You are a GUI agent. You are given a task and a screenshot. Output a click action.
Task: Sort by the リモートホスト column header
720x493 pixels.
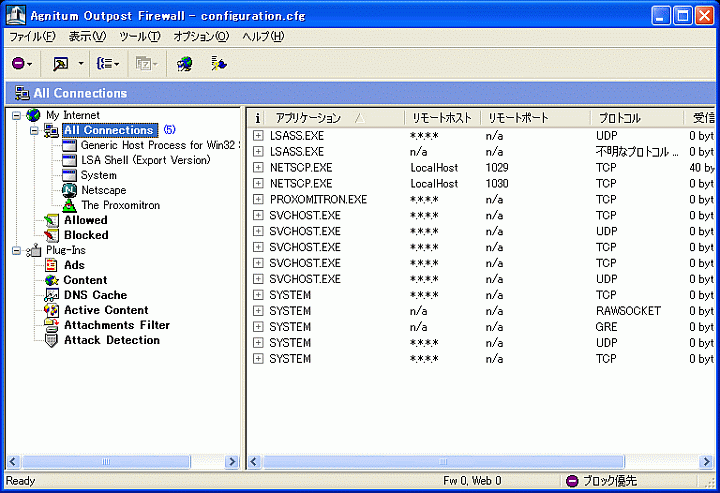[441, 118]
